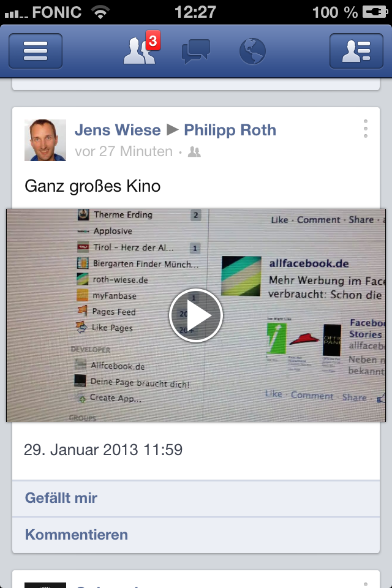Open Jens Wiese profile link
Screen dimensions: 392x588
point(118,130)
